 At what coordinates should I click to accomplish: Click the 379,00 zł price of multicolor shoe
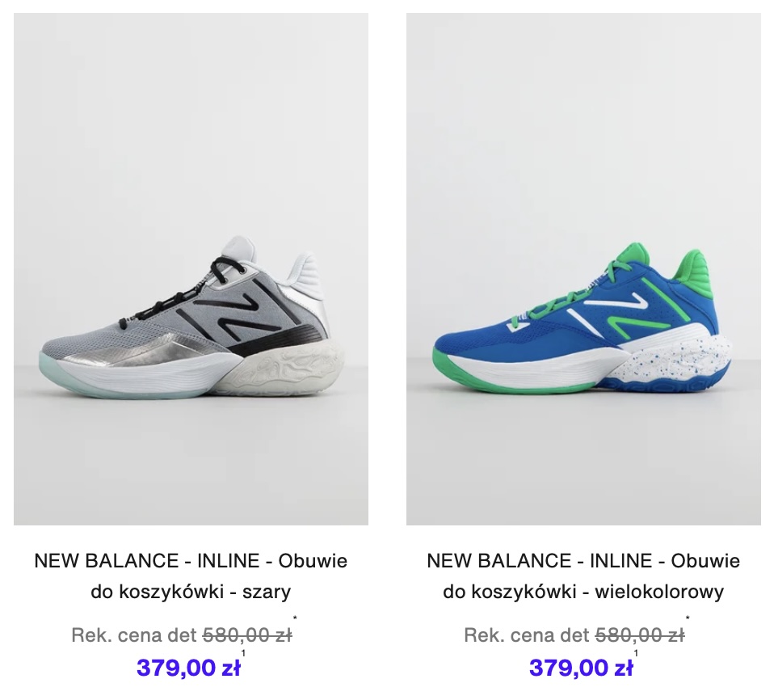[580, 668]
